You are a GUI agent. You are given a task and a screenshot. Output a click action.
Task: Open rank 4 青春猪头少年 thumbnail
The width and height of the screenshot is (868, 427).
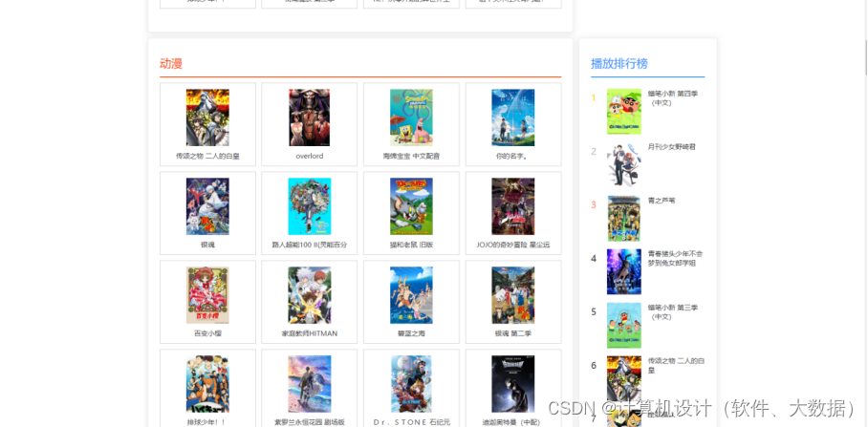624,271
